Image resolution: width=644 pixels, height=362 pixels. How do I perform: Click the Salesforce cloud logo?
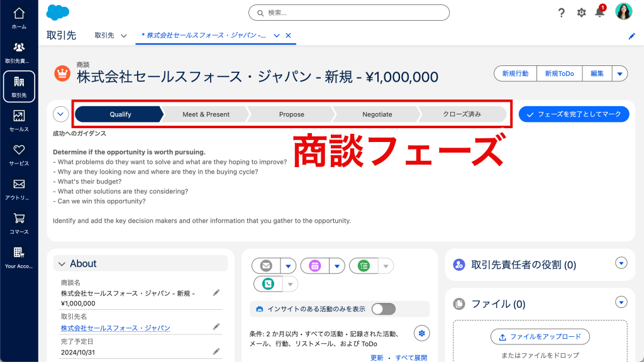pos(57,13)
